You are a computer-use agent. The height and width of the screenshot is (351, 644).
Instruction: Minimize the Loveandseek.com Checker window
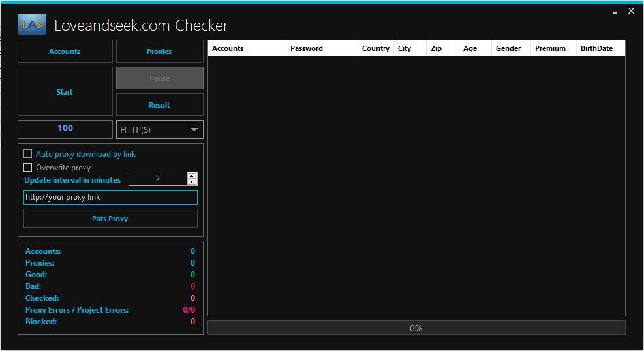point(615,12)
